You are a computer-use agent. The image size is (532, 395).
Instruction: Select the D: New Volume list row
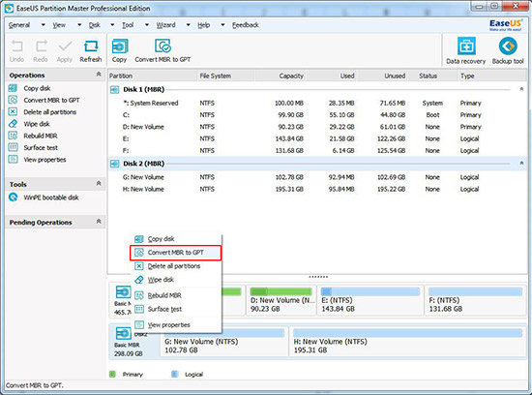pos(317,127)
